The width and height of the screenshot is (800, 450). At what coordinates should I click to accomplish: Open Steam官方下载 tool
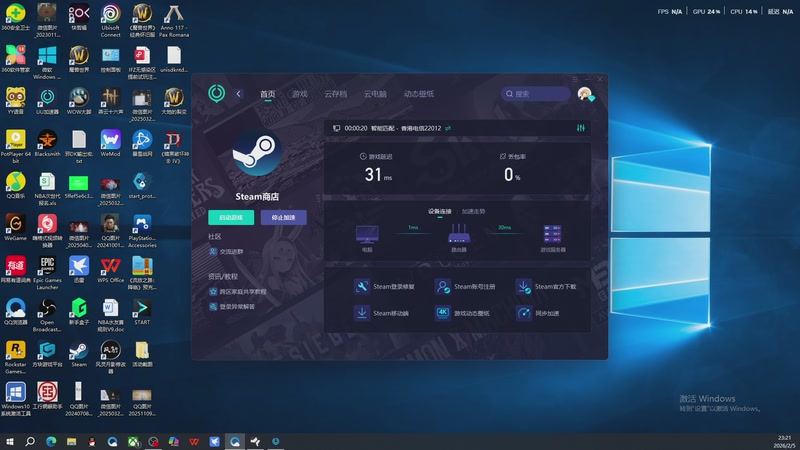coord(546,287)
